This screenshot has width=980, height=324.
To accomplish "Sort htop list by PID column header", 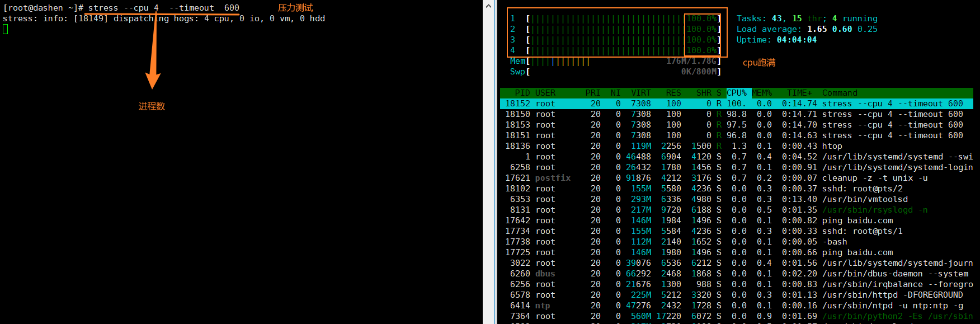I will coord(522,93).
